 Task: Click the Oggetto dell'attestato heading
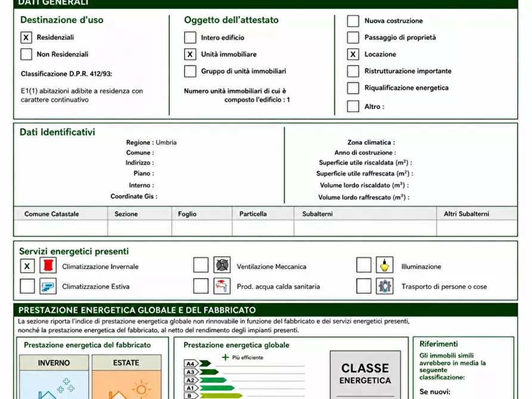[x=231, y=20]
